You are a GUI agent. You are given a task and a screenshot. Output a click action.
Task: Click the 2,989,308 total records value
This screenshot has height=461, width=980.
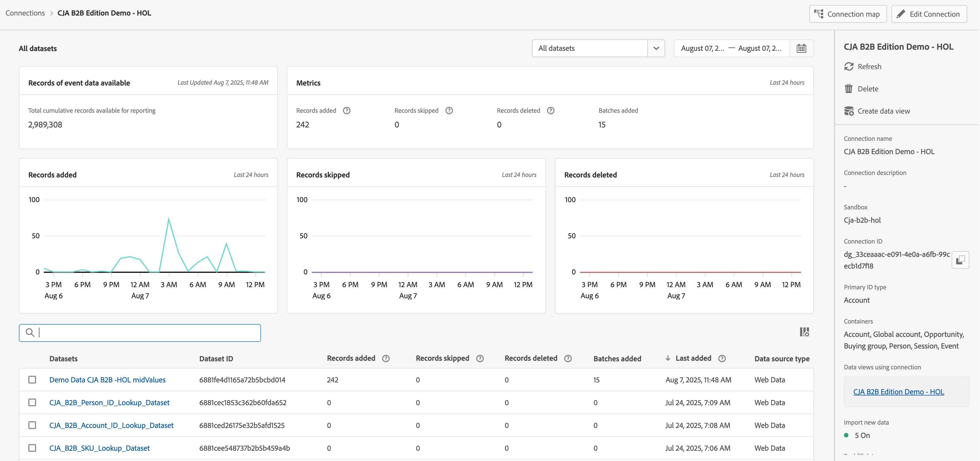pyautogui.click(x=45, y=125)
